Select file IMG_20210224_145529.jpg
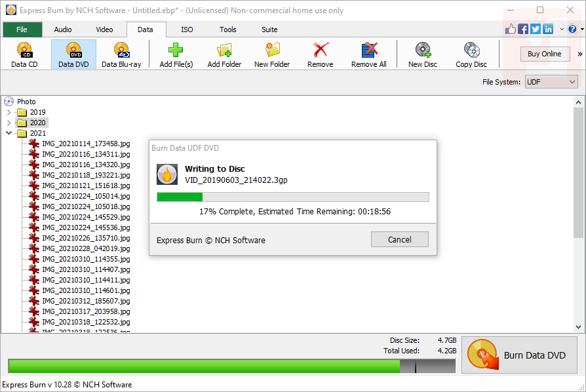 (x=86, y=217)
